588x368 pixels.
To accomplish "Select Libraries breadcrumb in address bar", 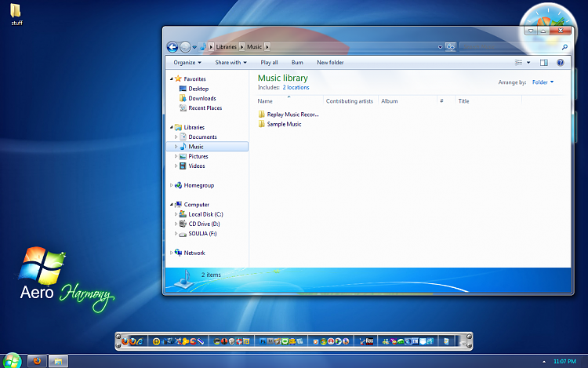I will [x=226, y=47].
